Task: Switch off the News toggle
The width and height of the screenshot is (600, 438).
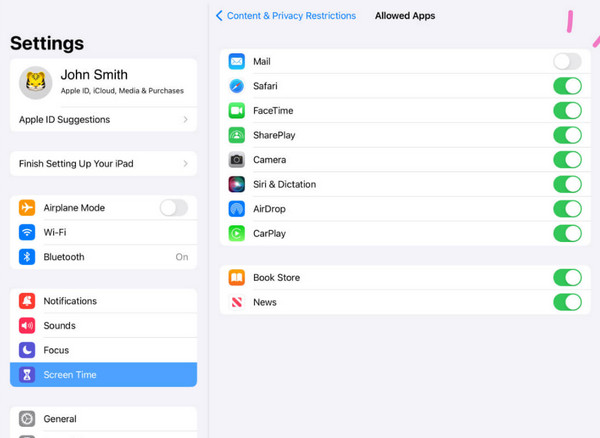Action: (x=567, y=302)
